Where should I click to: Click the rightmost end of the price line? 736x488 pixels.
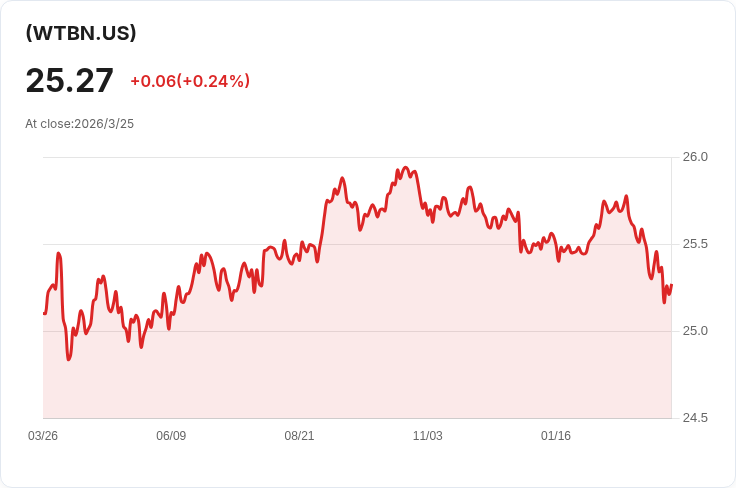click(x=671, y=285)
